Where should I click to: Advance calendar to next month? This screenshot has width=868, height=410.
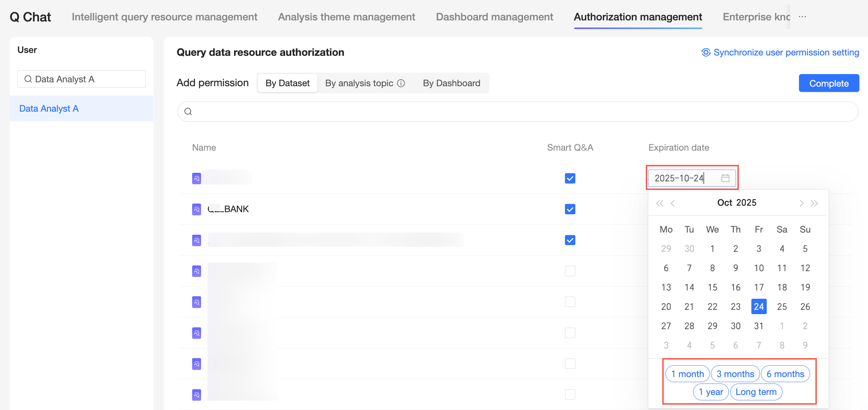click(x=801, y=203)
